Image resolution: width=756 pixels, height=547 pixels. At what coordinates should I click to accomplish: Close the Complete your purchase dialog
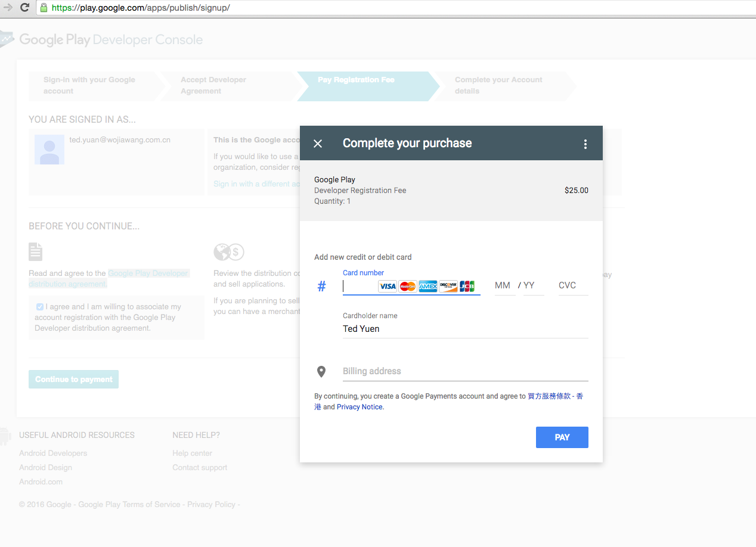point(318,144)
